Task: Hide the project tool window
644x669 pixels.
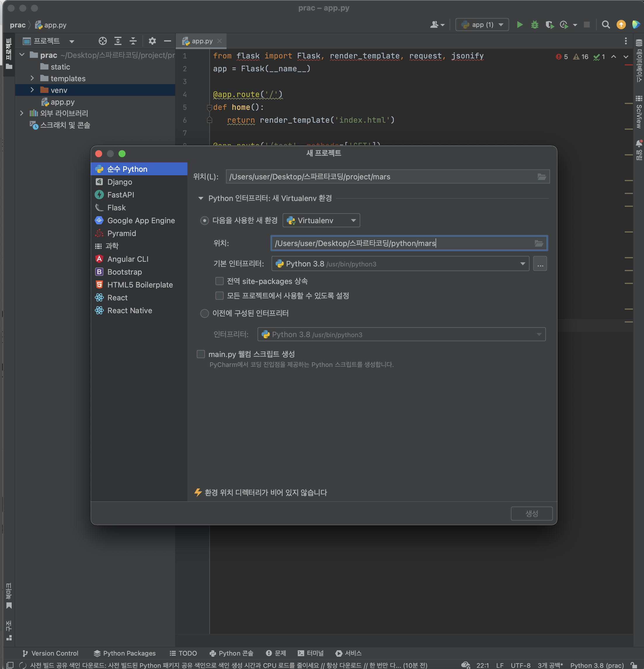Action: (x=167, y=41)
